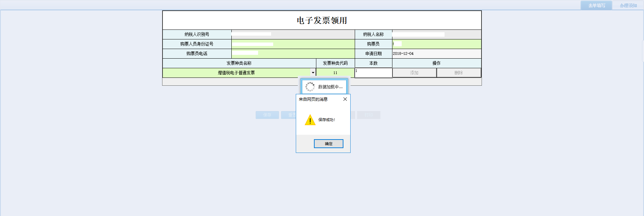The width and height of the screenshot is (644, 216).
Task: Click the 保存 button below the form
Action: (x=267, y=115)
